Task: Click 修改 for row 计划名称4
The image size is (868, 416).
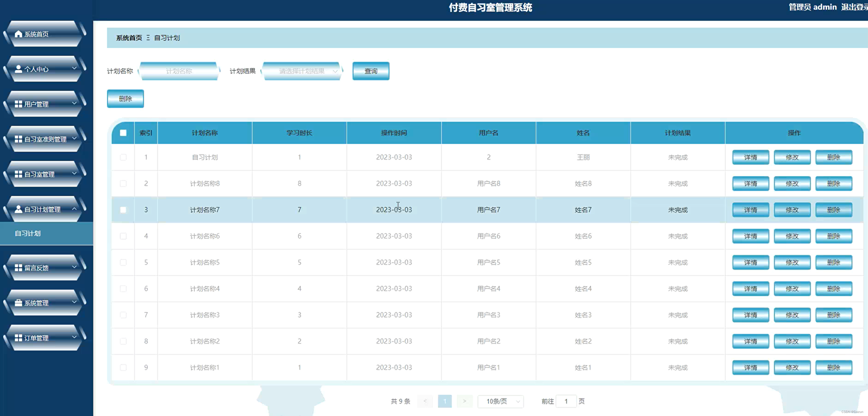Action: pos(792,289)
